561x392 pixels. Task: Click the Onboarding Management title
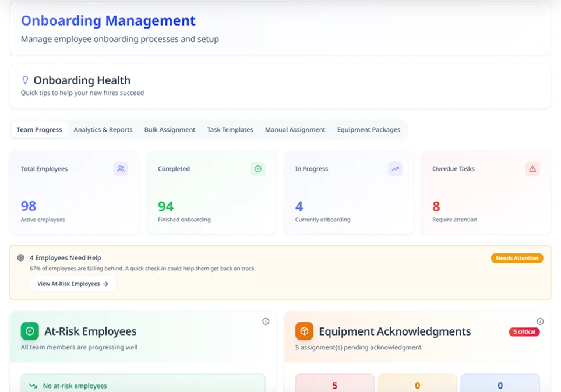pyautogui.click(x=108, y=21)
